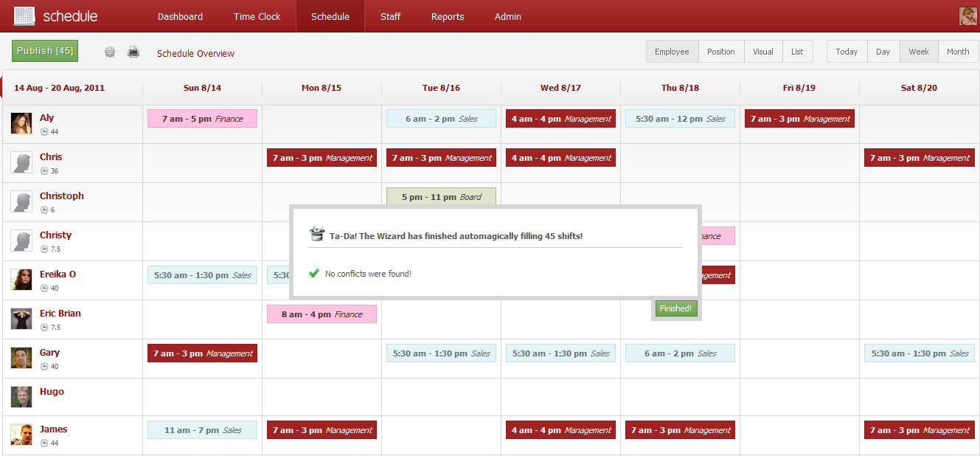Open the Time Clock section

(257, 16)
